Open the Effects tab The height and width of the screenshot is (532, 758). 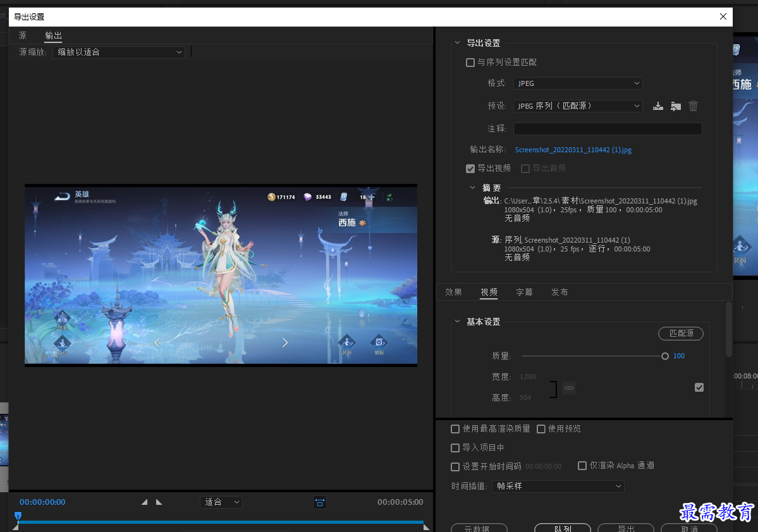pyautogui.click(x=453, y=292)
